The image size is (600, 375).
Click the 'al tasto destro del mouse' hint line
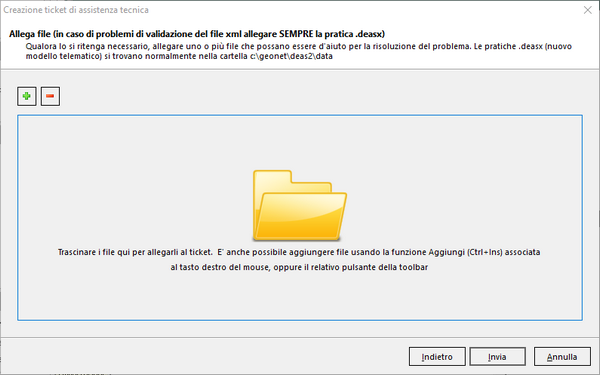(x=299, y=267)
